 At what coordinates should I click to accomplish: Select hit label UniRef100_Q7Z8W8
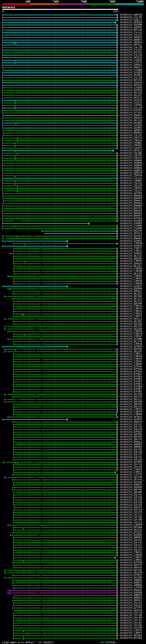(131, 339)
